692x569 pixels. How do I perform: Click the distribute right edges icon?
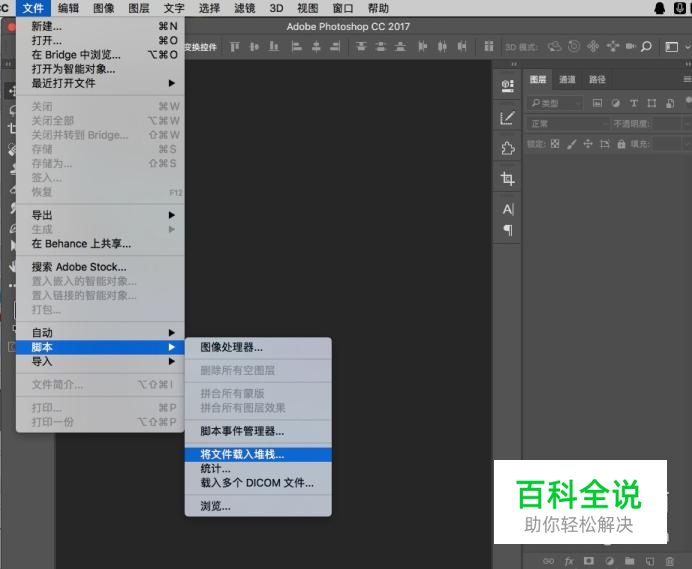point(462,46)
